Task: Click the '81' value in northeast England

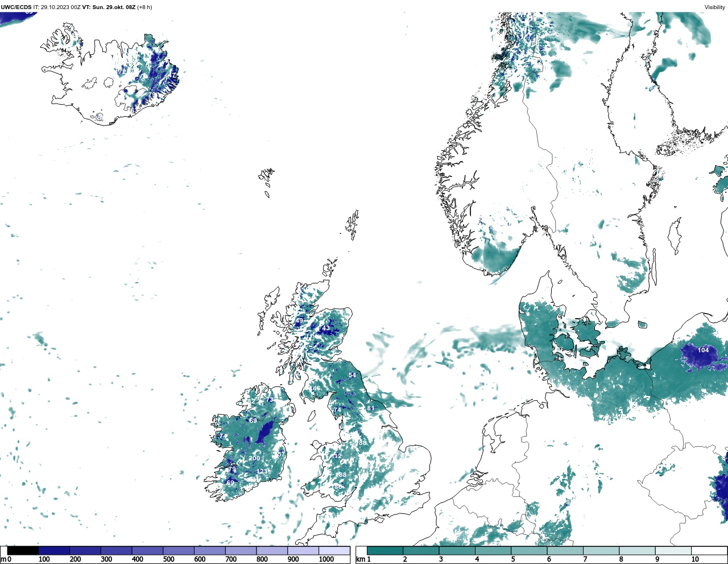Action: [371, 408]
